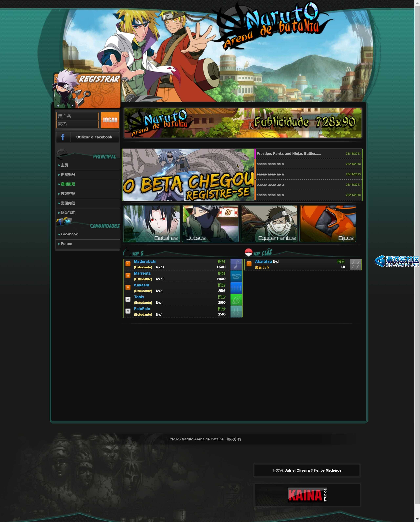Click Tobis's green leaf village icon
The image size is (420, 522).
(x=236, y=300)
